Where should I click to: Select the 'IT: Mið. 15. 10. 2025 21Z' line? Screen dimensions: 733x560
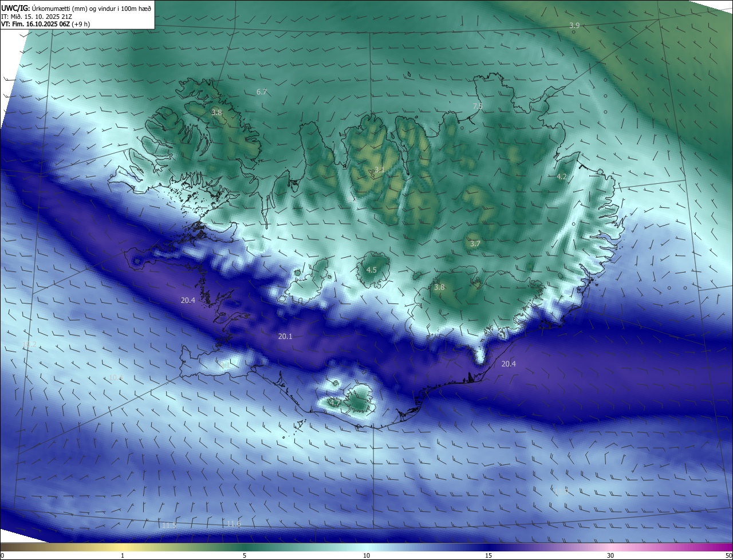click(x=37, y=17)
